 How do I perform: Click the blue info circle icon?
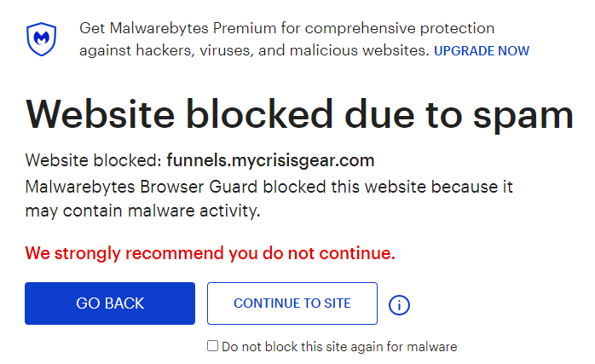pos(399,304)
